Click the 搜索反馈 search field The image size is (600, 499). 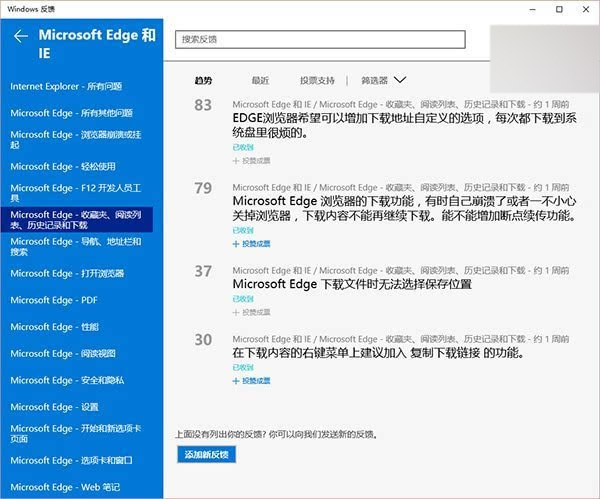pyautogui.click(x=320, y=39)
